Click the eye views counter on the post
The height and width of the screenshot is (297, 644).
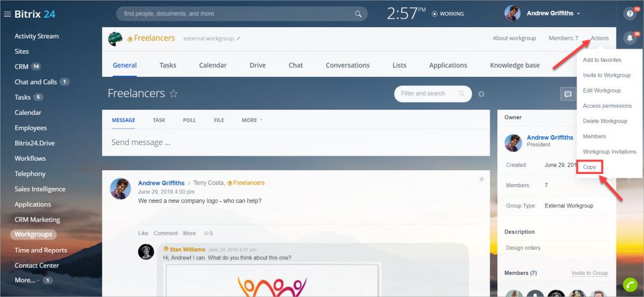[208, 233]
